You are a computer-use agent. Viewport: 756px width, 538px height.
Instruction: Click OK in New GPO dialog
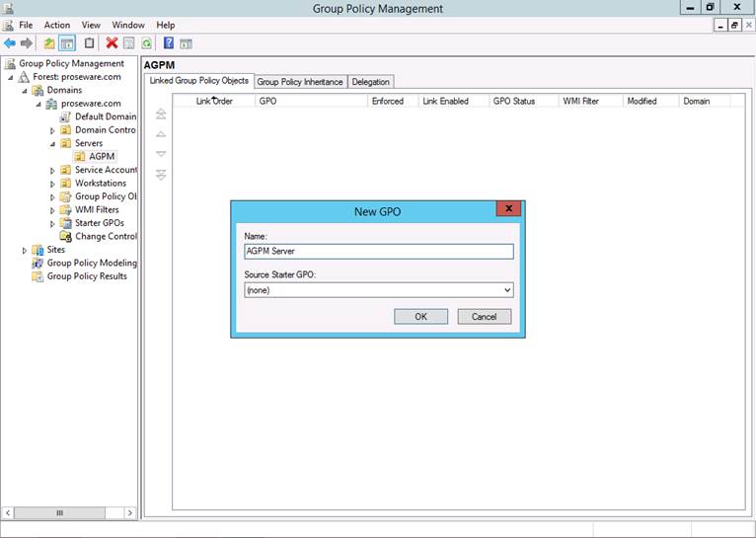pos(420,317)
